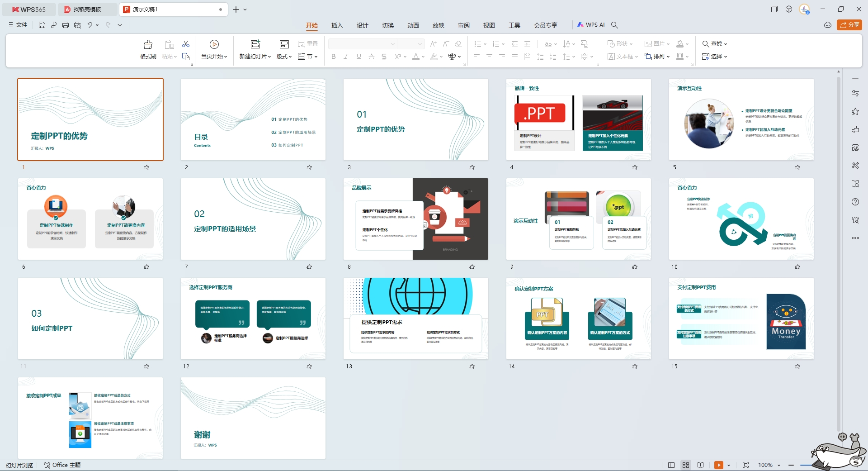This screenshot has width=868, height=471.
Task: Click the Print icon in the quick access bar
Action: point(66,25)
